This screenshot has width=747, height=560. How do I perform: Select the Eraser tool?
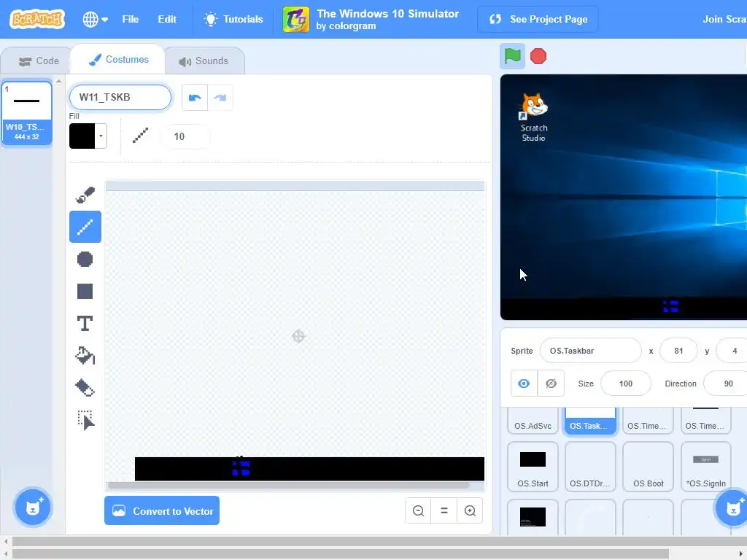[x=85, y=388]
